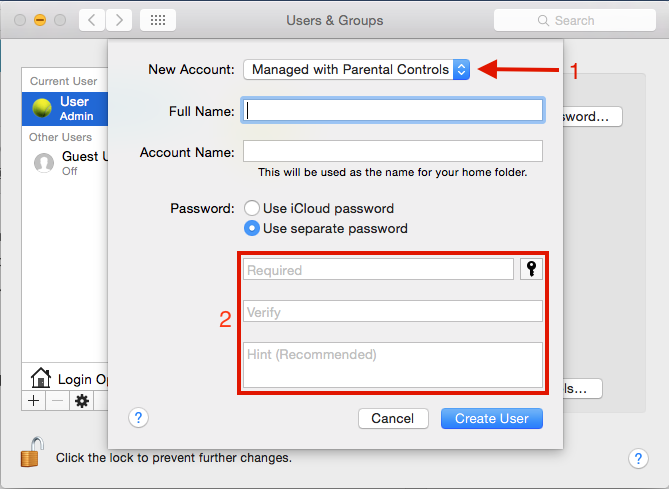Click the Create User button
669x489 pixels.
(492, 419)
